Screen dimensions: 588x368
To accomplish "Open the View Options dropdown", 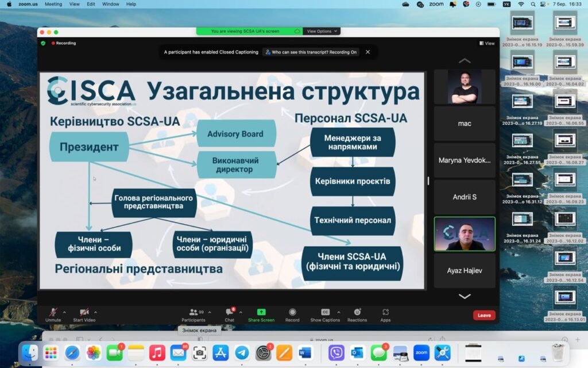I will coord(322,31).
